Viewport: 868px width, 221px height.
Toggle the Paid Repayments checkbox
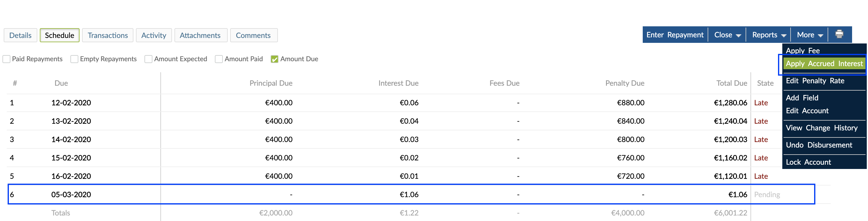[x=6, y=59]
